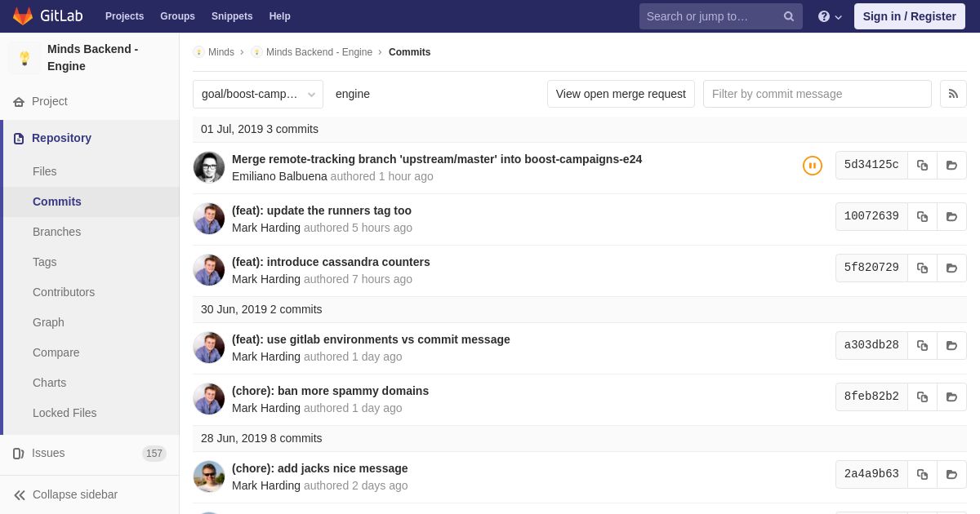Browse files at commit 8feb82b2

[951, 397]
